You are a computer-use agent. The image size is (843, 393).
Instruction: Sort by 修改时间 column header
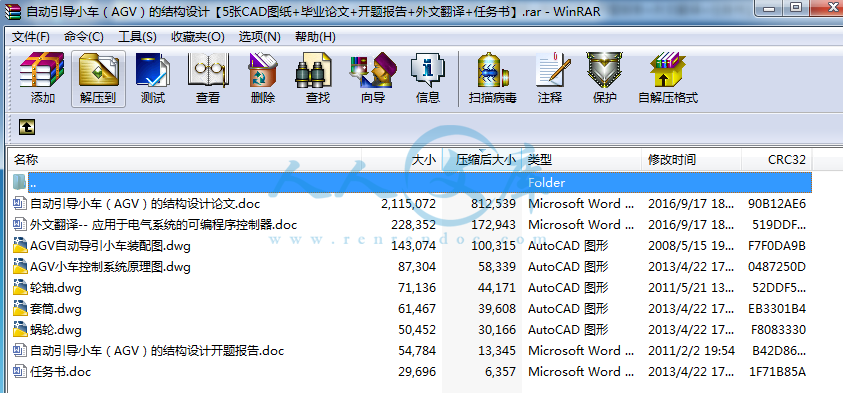pyautogui.click(x=691, y=160)
